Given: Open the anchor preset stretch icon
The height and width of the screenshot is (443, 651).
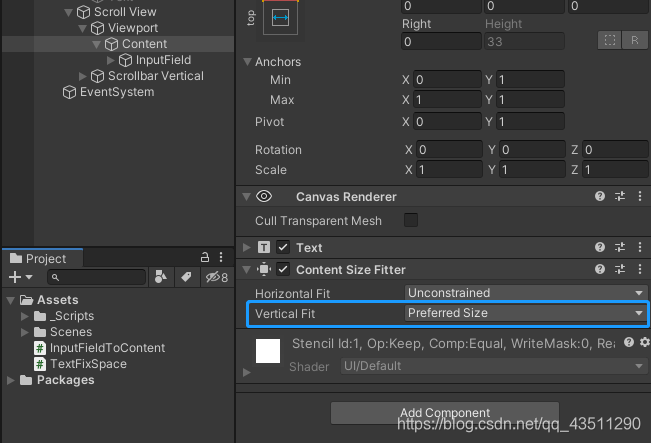Looking at the screenshot, I should tap(280, 18).
